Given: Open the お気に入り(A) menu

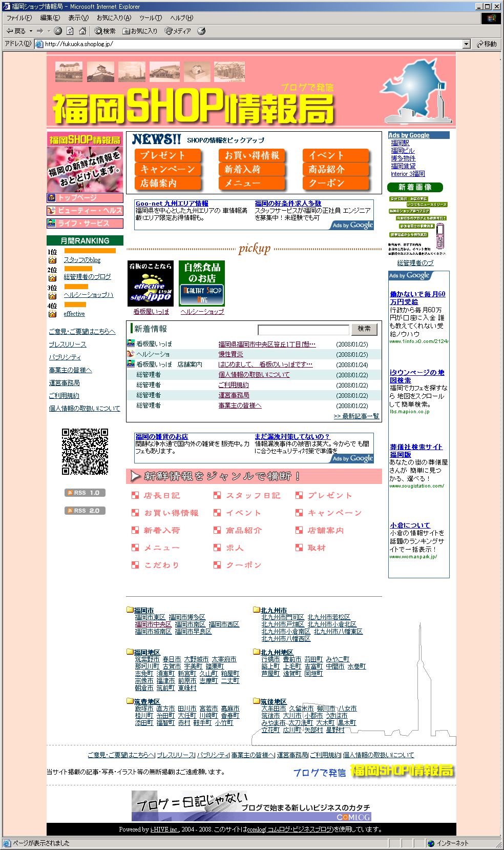Looking at the screenshot, I should pos(114,18).
